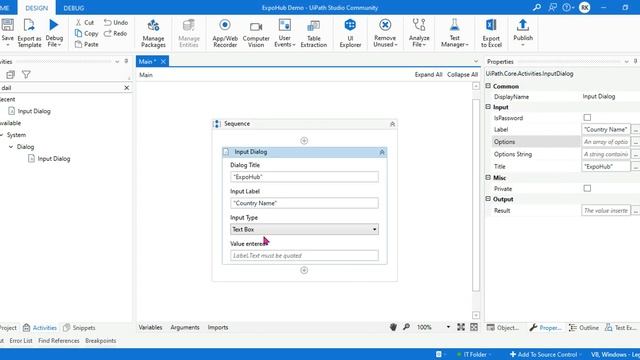Click Export as Template icon
This screenshot has width=640, height=360.
(x=29, y=25)
